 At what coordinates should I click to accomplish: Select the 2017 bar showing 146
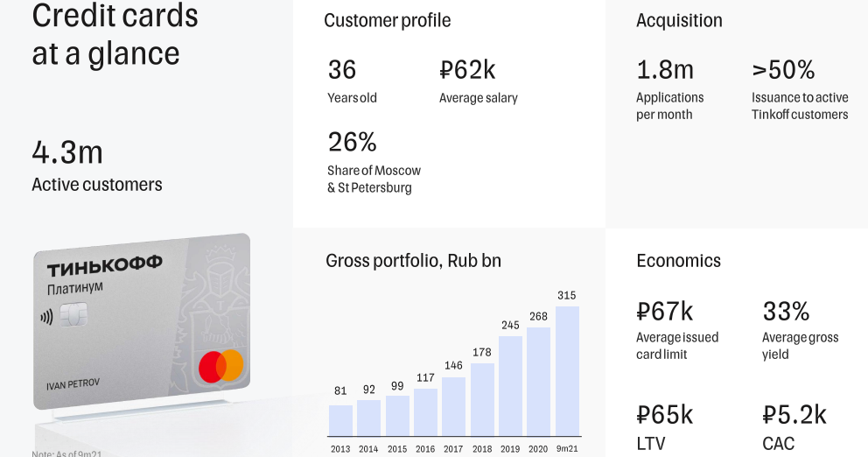click(453, 405)
